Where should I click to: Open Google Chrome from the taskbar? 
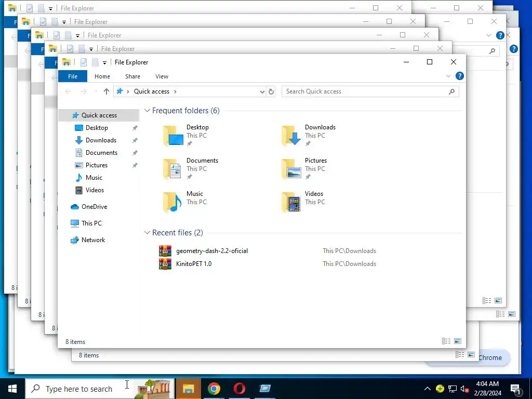point(214,389)
